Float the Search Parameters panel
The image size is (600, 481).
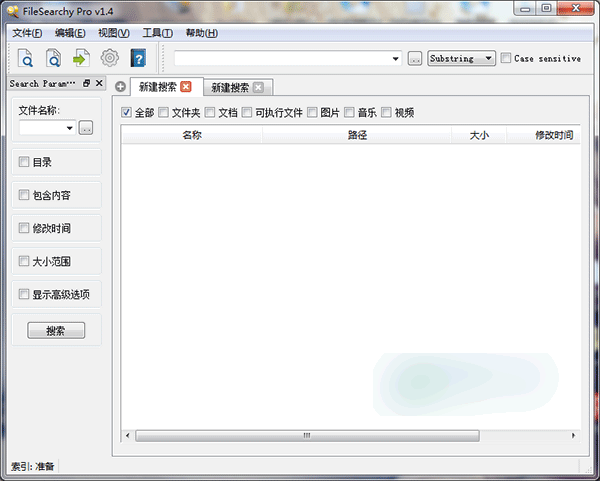86,83
